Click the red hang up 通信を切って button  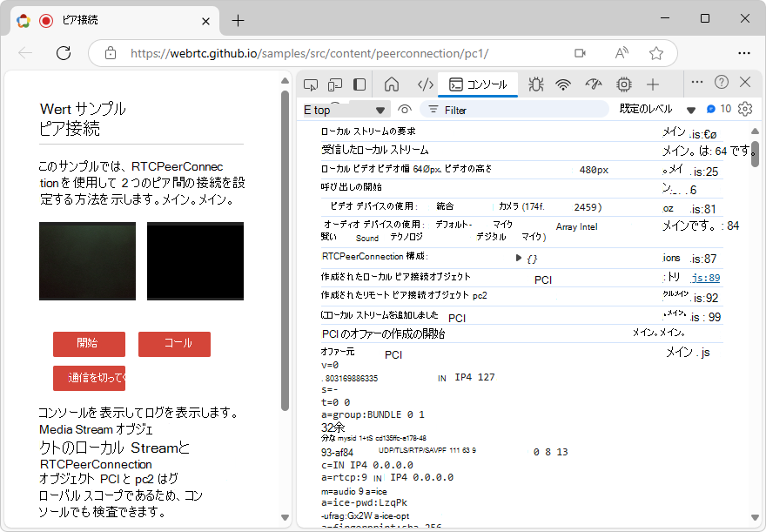coord(90,378)
